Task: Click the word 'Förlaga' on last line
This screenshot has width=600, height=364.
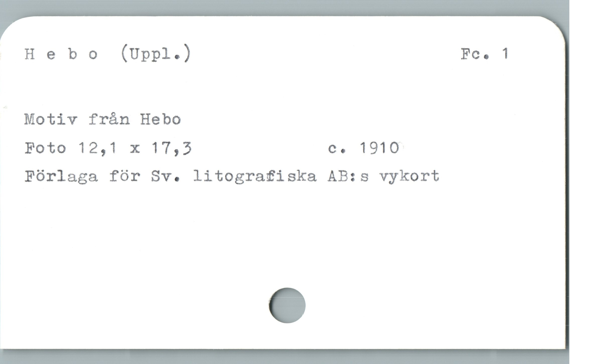Action: click(x=61, y=176)
